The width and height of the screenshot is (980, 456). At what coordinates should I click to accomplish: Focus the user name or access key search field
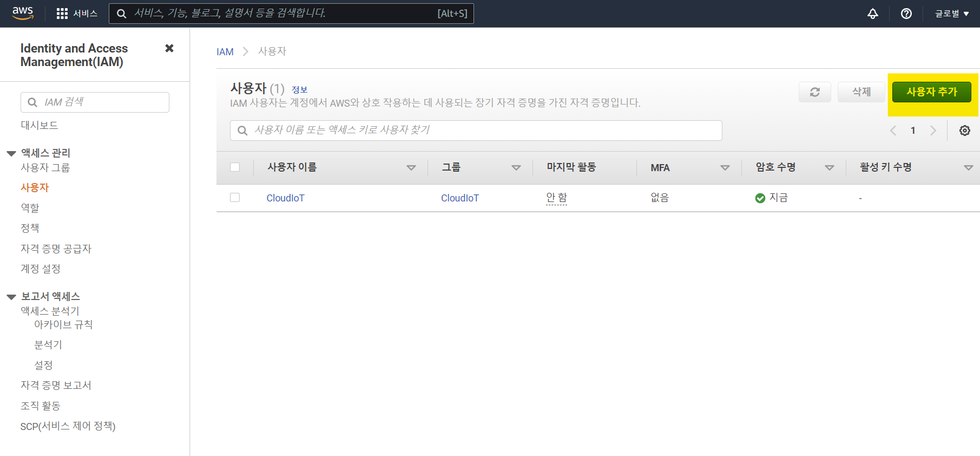(476, 131)
